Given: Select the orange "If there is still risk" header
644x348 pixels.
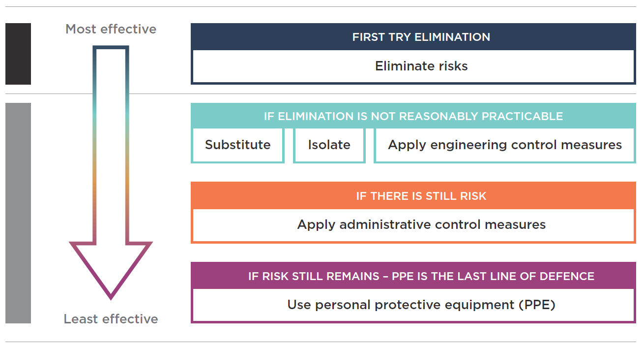Looking at the screenshot, I should 421,196.
